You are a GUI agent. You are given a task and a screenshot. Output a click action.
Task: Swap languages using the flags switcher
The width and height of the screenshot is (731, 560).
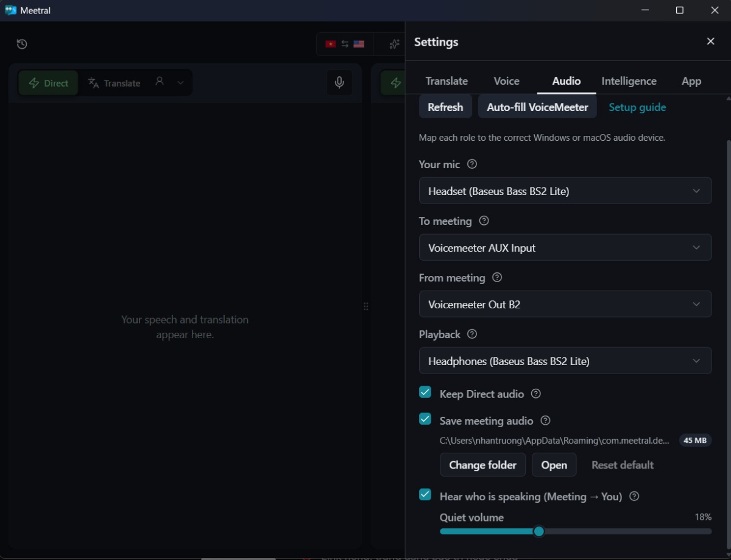pos(345,44)
